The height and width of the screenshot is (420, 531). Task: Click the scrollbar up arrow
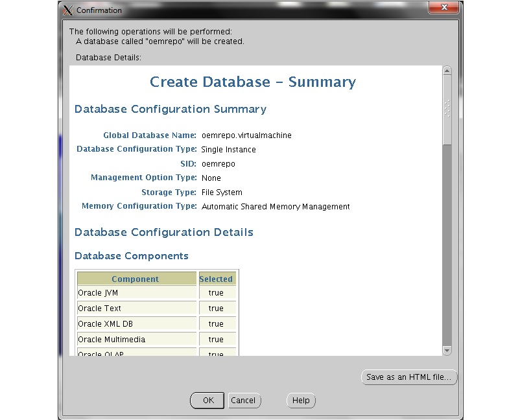[447, 71]
